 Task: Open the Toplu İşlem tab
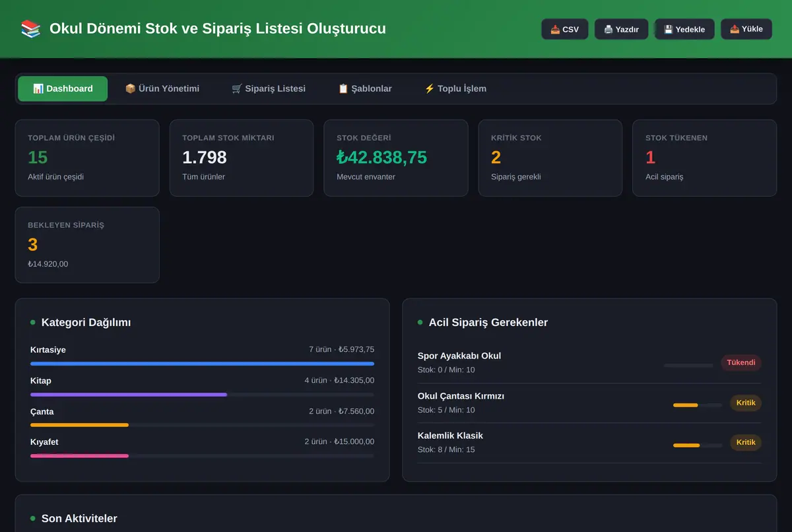click(455, 88)
